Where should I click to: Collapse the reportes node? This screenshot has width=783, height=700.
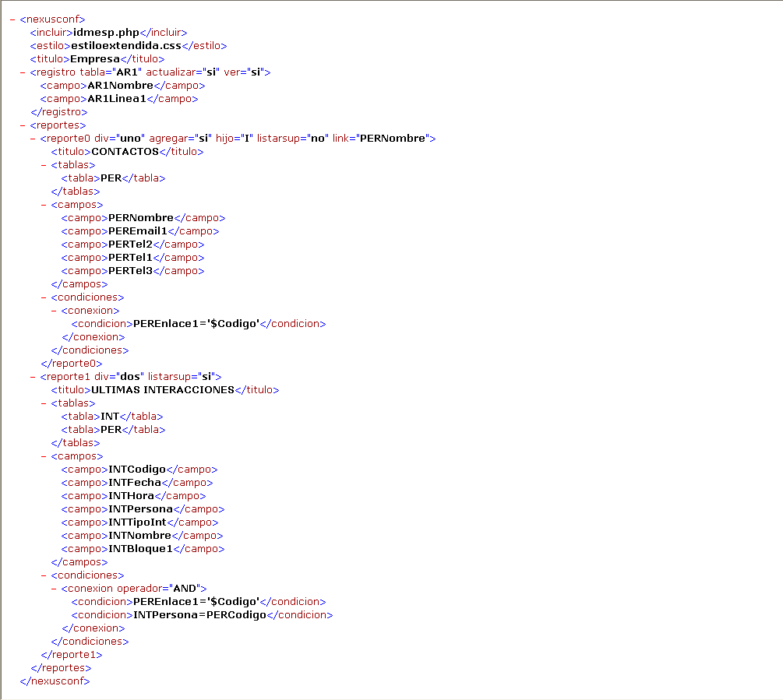point(23,125)
